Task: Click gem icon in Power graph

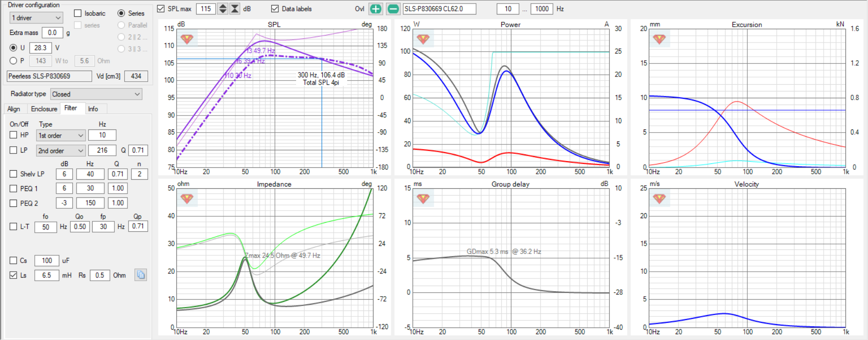Action: click(423, 39)
